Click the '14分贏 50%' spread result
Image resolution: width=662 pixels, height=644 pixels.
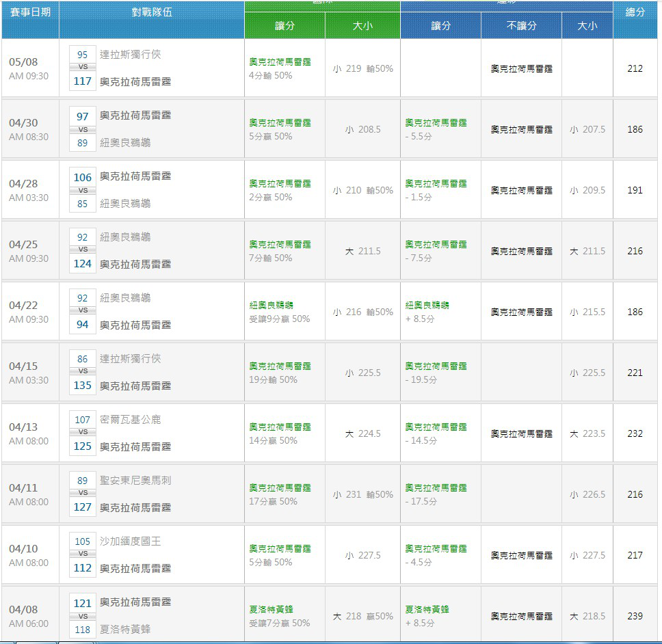[273, 440]
